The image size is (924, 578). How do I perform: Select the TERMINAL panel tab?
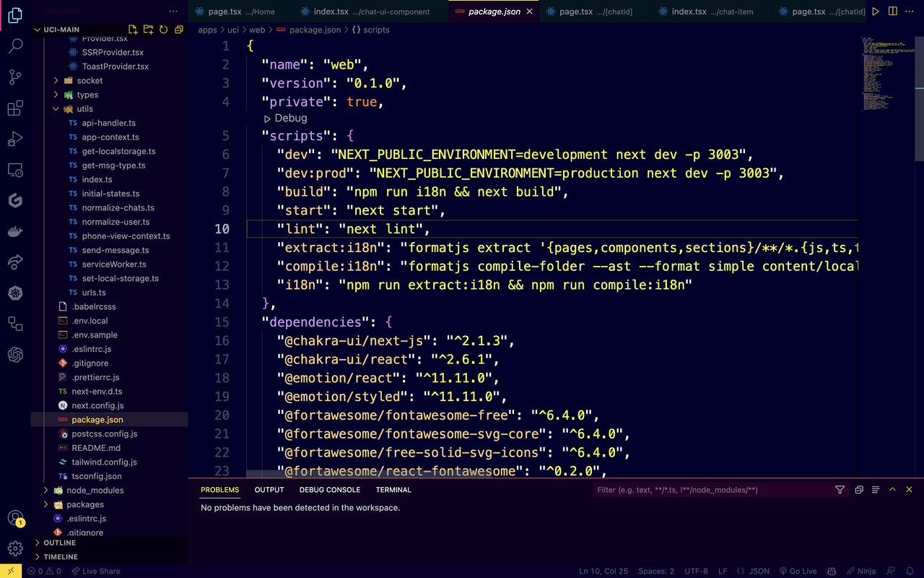coord(393,490)
